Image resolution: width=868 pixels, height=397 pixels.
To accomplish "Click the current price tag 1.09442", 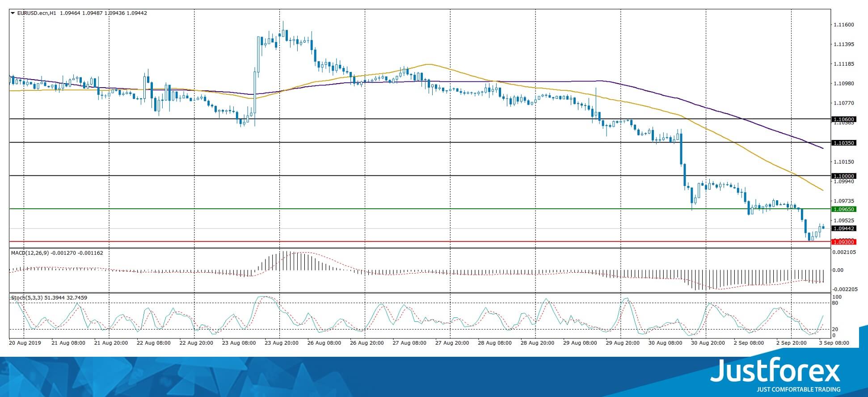I will 843,228.
